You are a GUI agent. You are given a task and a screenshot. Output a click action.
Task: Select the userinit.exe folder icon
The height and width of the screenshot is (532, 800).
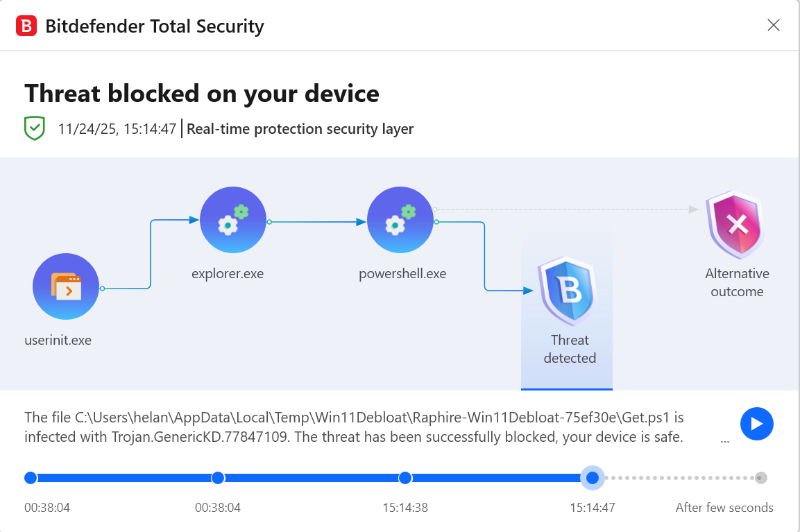click(x=66, y=286)
